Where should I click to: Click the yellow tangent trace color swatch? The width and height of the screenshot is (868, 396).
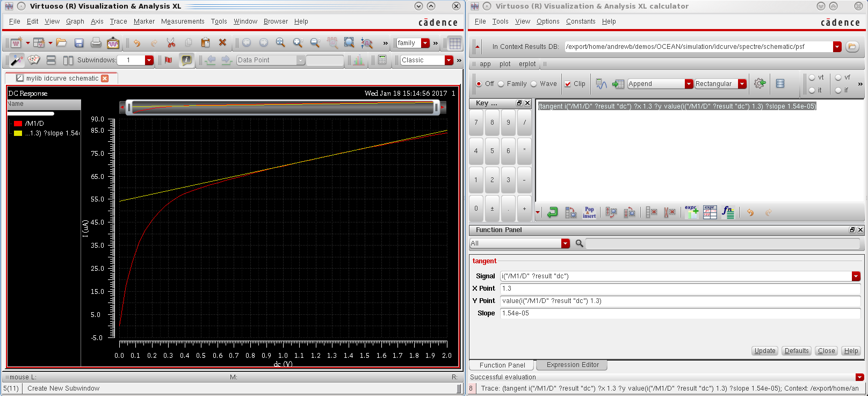[x=18, y=133]
